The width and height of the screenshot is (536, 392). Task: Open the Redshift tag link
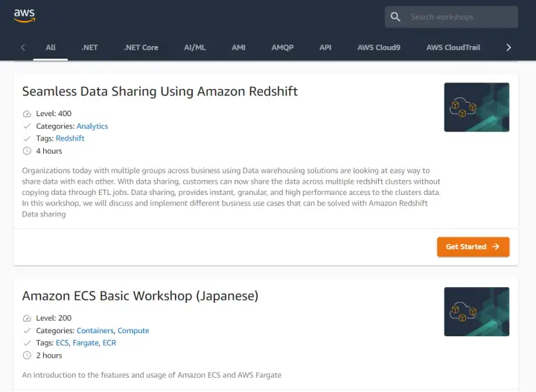pyautogui.click(x=70, y=138)
